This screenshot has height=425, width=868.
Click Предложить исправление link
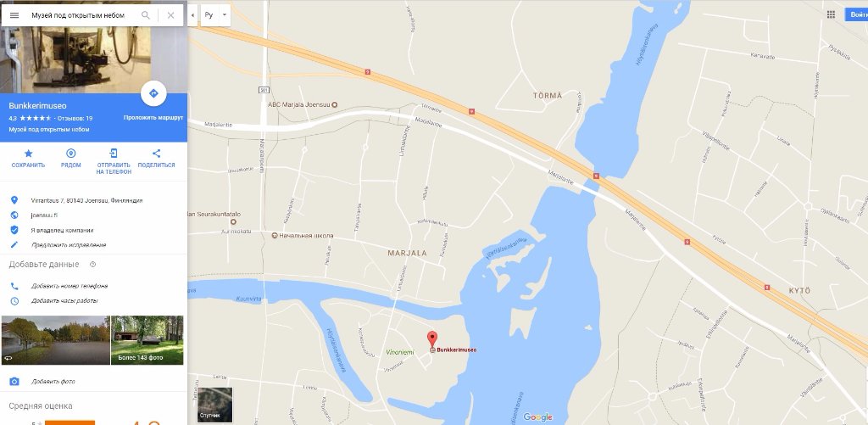(x=69, y=245)
